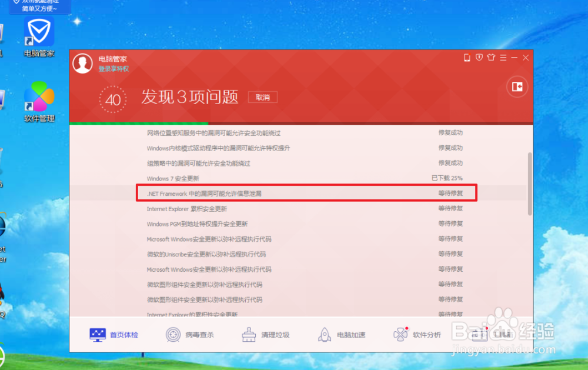The height and width of the screenshot is (370, 588).
Task: Minimize the 电脑管家 window
Action: (x=514, y=58)
